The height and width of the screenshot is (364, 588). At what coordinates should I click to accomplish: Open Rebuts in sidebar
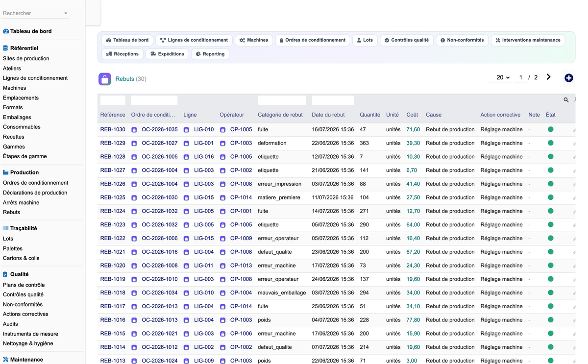click(x=12, y=212)
